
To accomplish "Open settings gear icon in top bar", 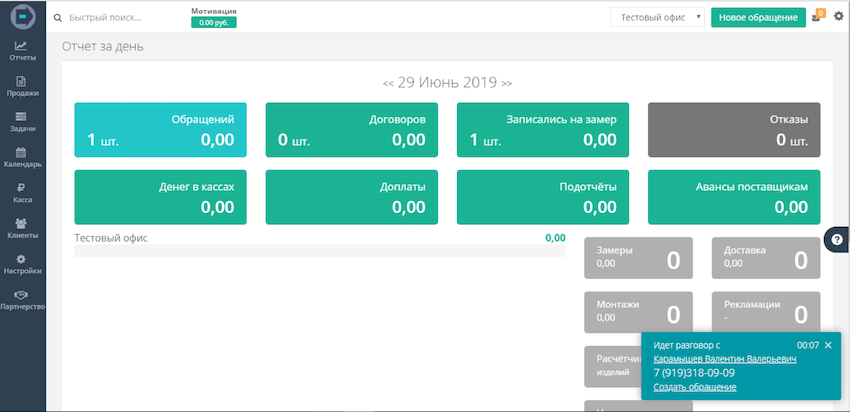I will tap(838, 17).
